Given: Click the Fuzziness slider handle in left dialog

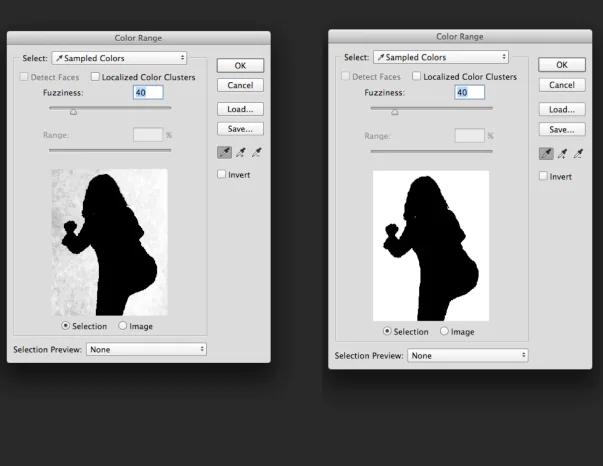Looking at the screenshot, I should click(73, 112).
